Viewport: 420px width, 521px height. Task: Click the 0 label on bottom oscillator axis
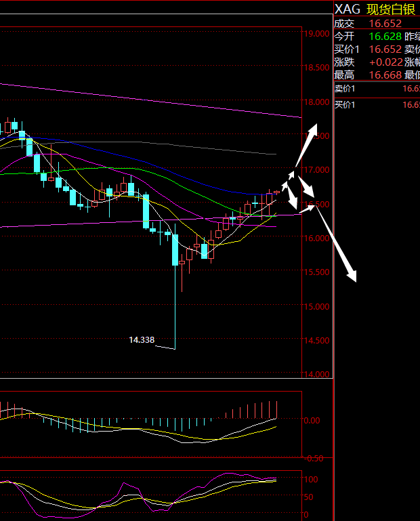(306, 515)
